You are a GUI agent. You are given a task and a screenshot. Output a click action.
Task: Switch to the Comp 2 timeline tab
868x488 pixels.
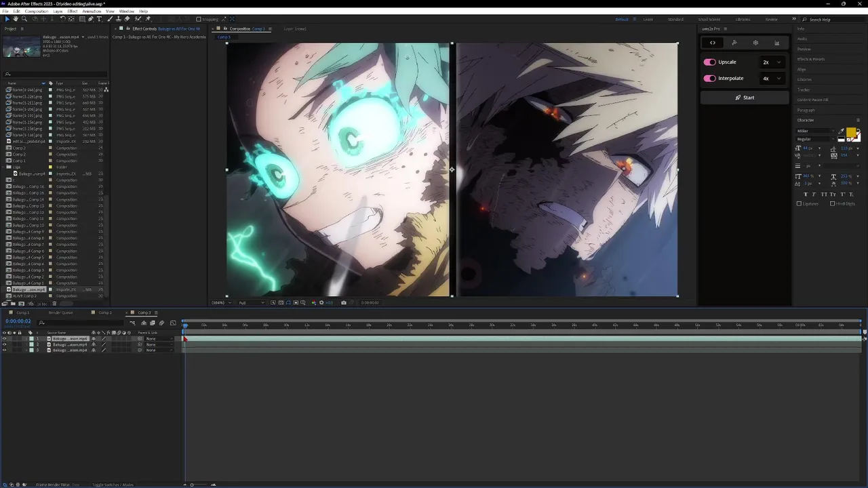[x=104, y=312]
